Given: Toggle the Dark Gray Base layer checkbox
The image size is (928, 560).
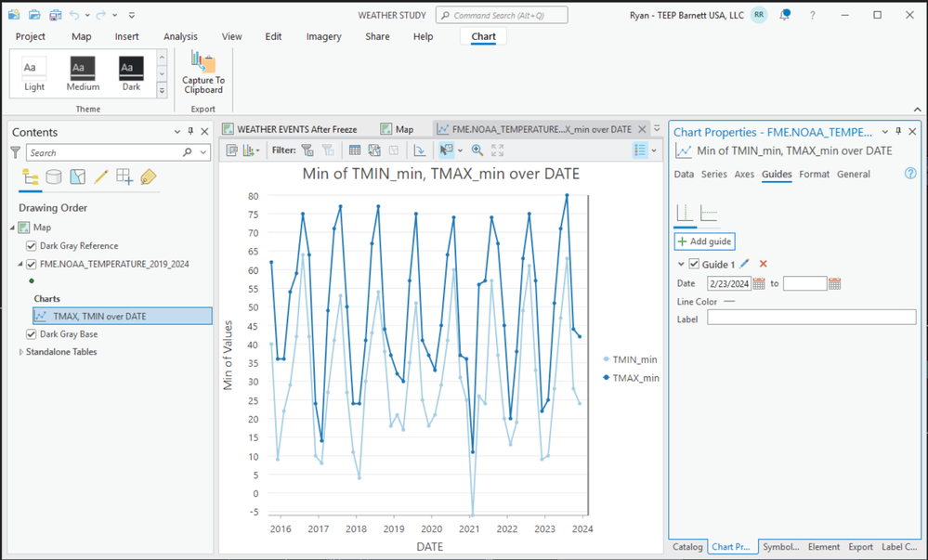Looking at the screenshot, I should [32, 334].
